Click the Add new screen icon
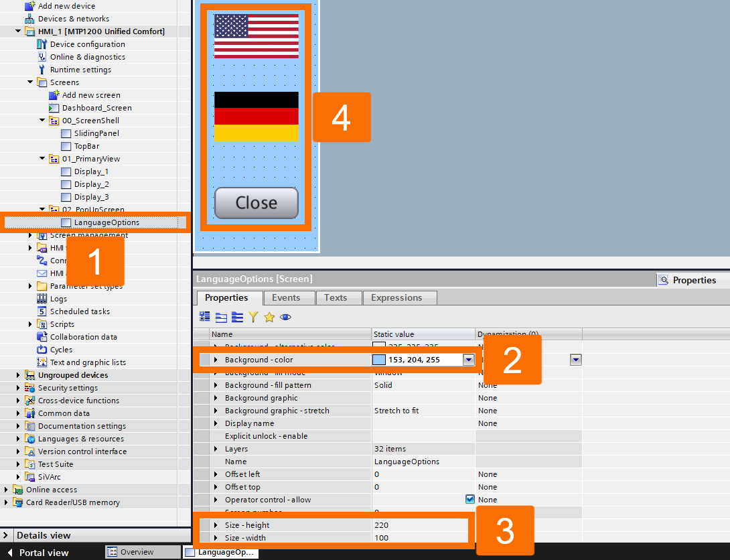The height and width of the screenshot is (560, 730). [x=54, y=95]
